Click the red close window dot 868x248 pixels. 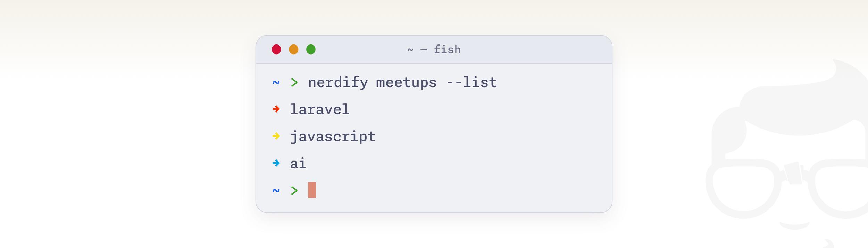[x=276, y=49]
